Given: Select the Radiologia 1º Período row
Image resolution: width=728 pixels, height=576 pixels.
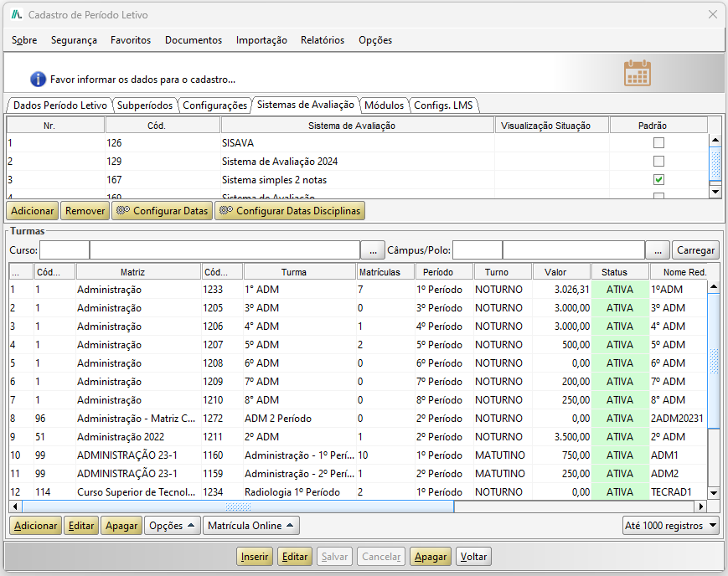Looking at the screenshot, I should (358, 492).
